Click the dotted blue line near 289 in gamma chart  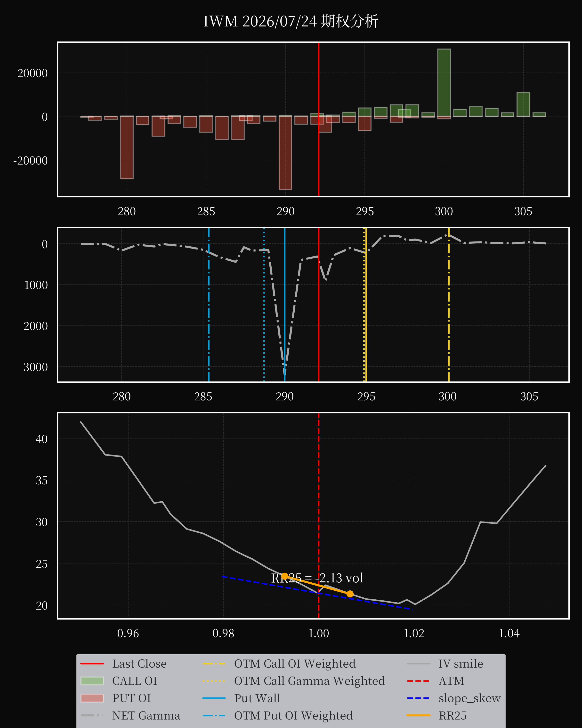(x=264, y=305)
